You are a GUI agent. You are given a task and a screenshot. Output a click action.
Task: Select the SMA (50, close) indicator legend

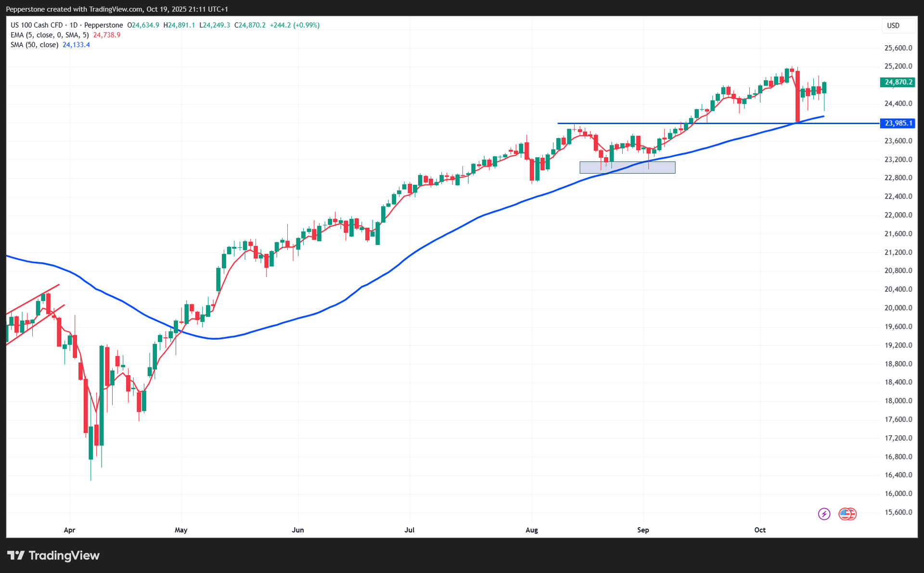(35, 45)
